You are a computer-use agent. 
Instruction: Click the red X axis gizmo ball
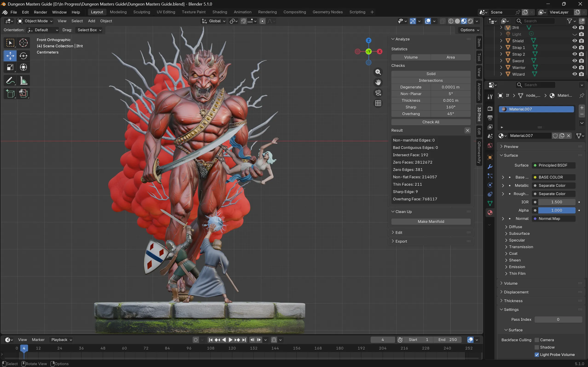379,51
